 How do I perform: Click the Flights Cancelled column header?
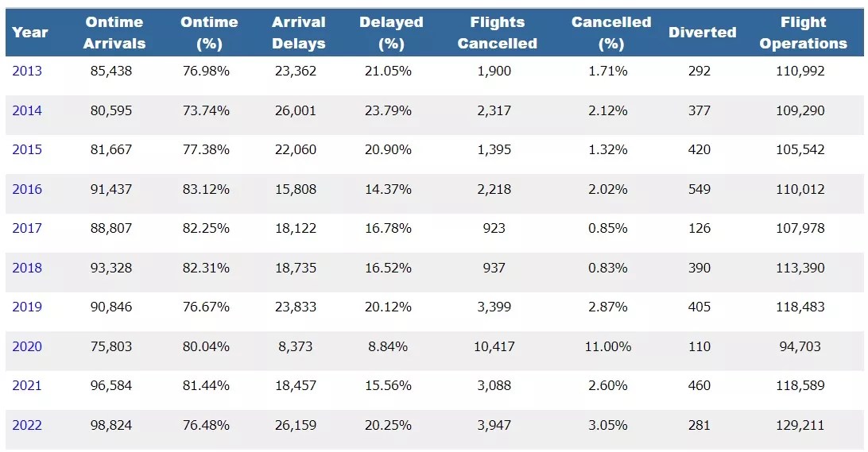497,33
